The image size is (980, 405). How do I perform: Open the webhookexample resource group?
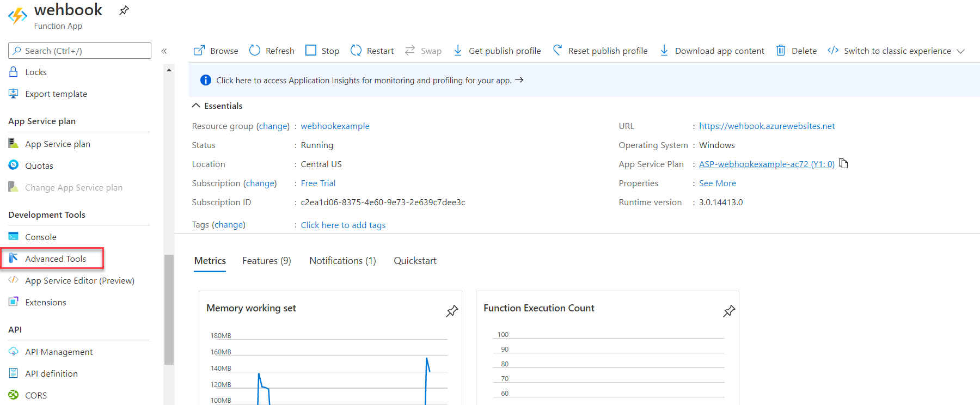[x=335, y=126]
